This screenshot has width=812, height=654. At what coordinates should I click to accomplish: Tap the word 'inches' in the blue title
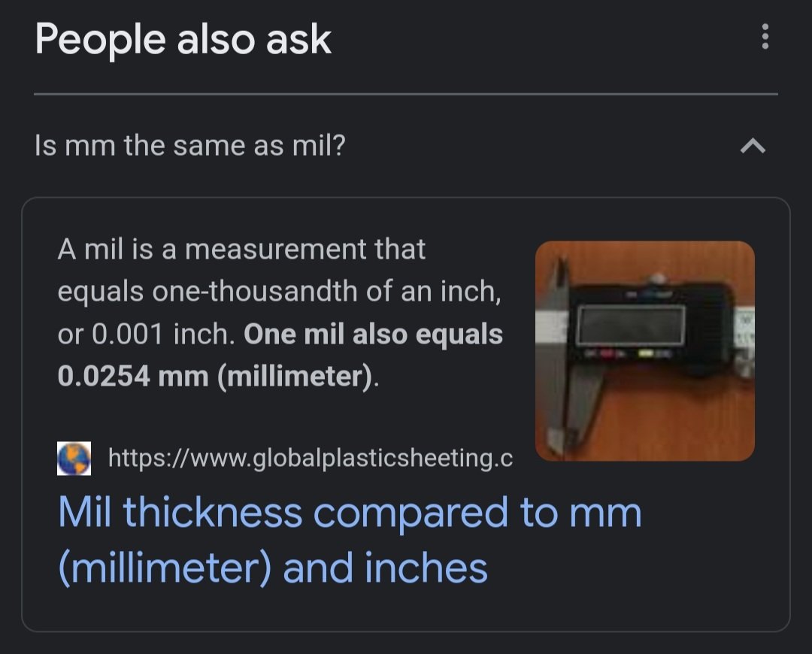click(x=426, y=568)
